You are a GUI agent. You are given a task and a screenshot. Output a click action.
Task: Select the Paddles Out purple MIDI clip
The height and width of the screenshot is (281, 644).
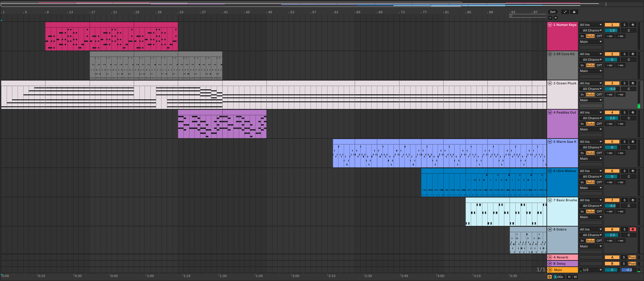click(x=222, y=124)
